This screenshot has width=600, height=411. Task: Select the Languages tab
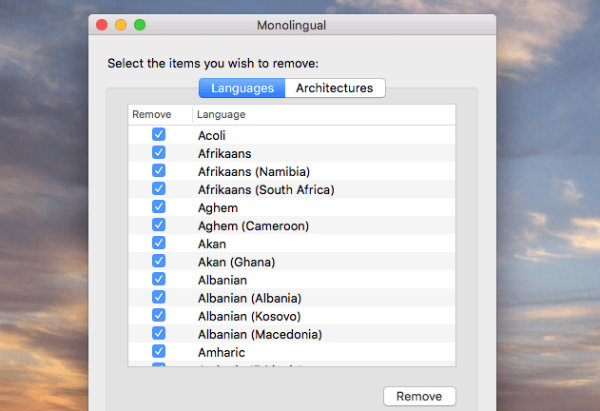click(x=242, y=88)
